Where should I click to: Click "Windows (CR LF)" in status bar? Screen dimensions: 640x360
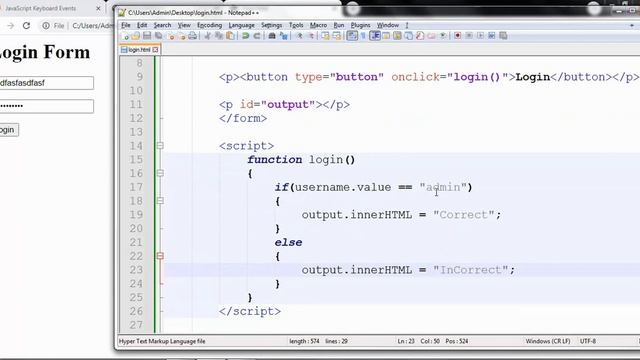(548, 341)
